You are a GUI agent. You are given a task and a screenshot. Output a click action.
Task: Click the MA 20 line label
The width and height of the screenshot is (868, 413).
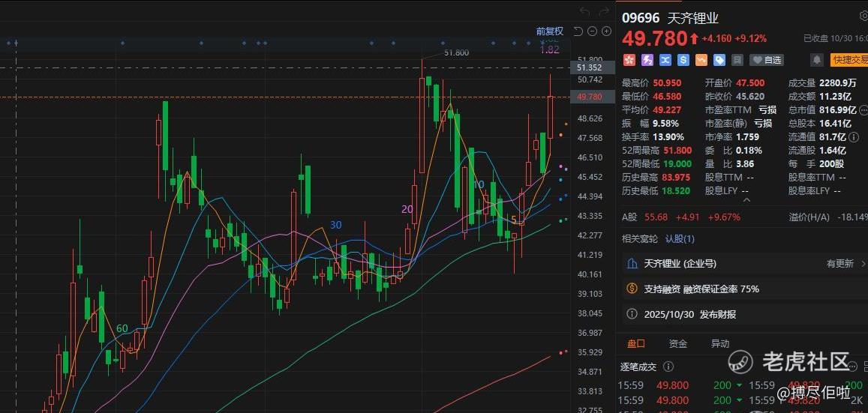pyautogui.click(x=407, y=209)
